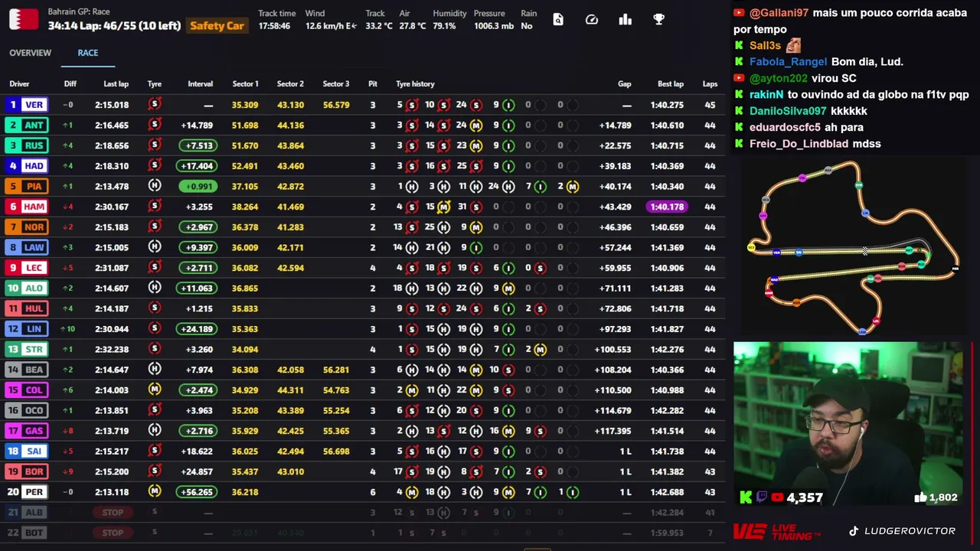
Task: Click the green Kick logo below the webcam
Action: 746,497
